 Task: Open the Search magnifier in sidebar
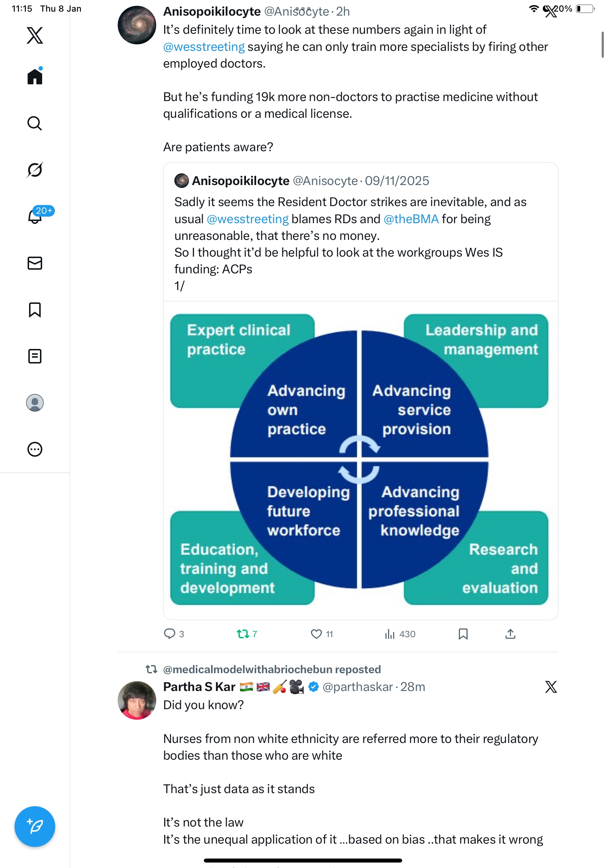[35, 123]
